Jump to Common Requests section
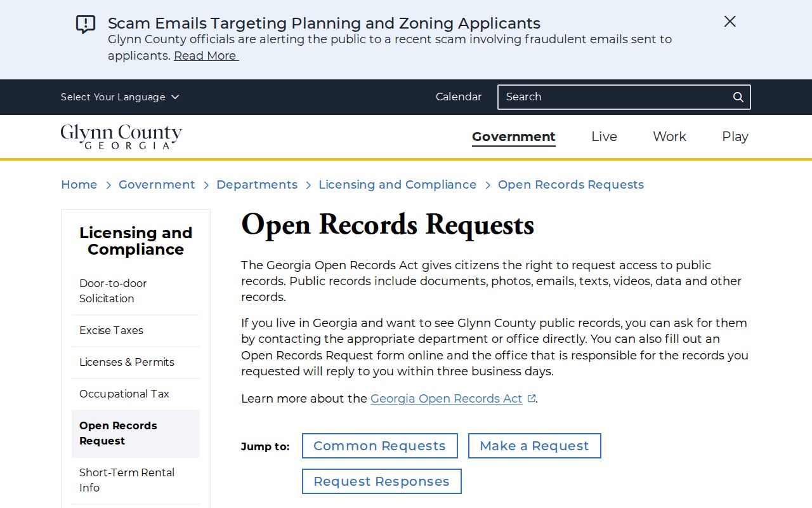The image size is (812, 508). click(x=380, y=446)
